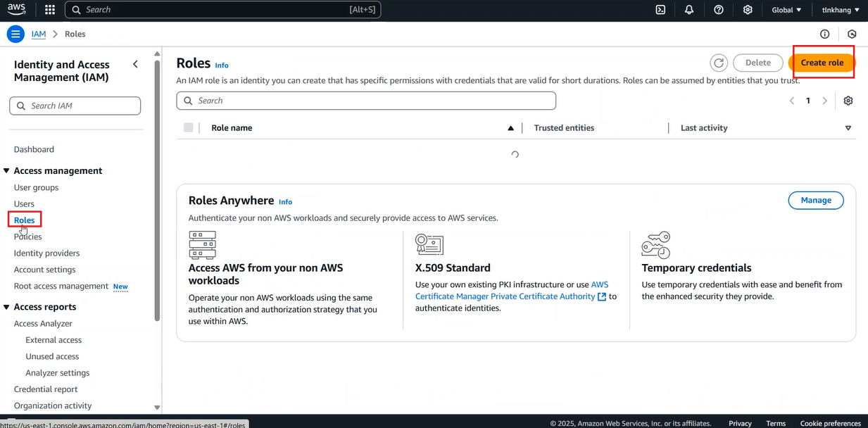Click the Roles breadcrumb text
The image size is (868, 428).
(x=75, y=34)
